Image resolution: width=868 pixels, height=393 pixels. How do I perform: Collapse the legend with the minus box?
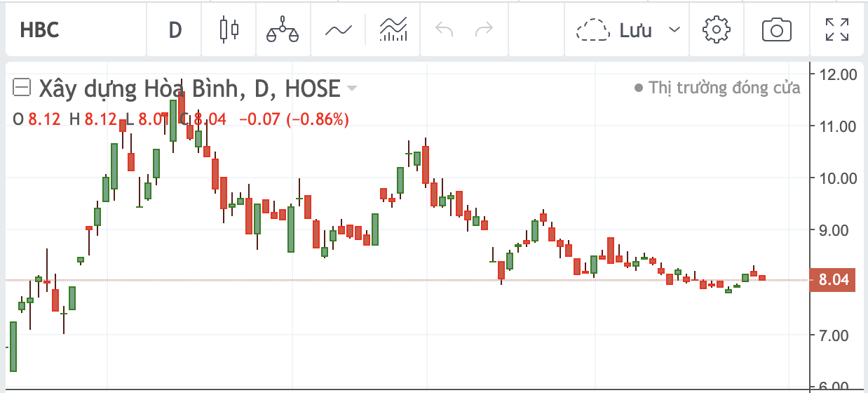click(x=22, y=88)
